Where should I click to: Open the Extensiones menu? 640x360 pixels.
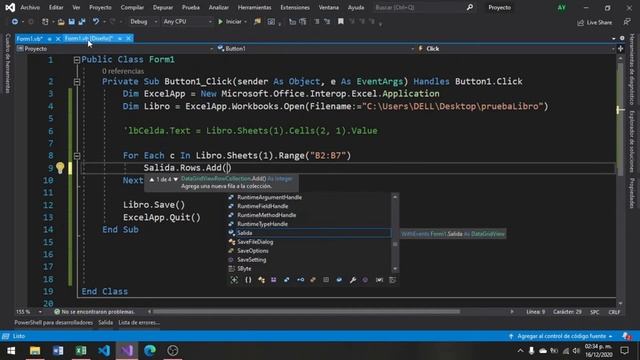click(x=295, y=7)
